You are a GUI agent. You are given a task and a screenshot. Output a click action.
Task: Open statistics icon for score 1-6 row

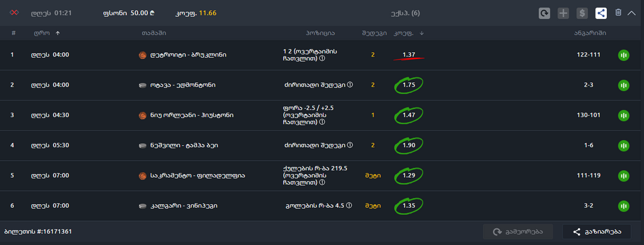[x=624, y=145]
